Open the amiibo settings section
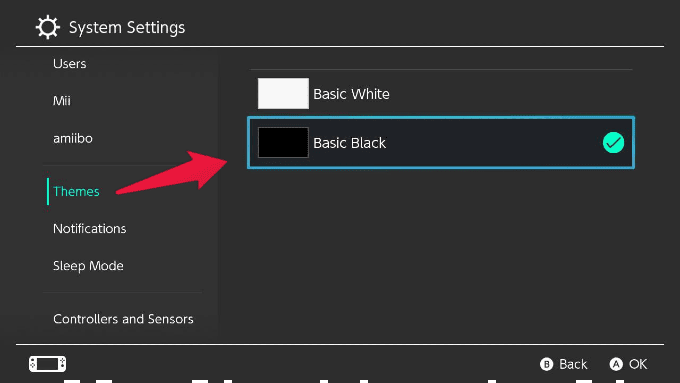Viewport: 680px width, 383px height. (73, 138)
